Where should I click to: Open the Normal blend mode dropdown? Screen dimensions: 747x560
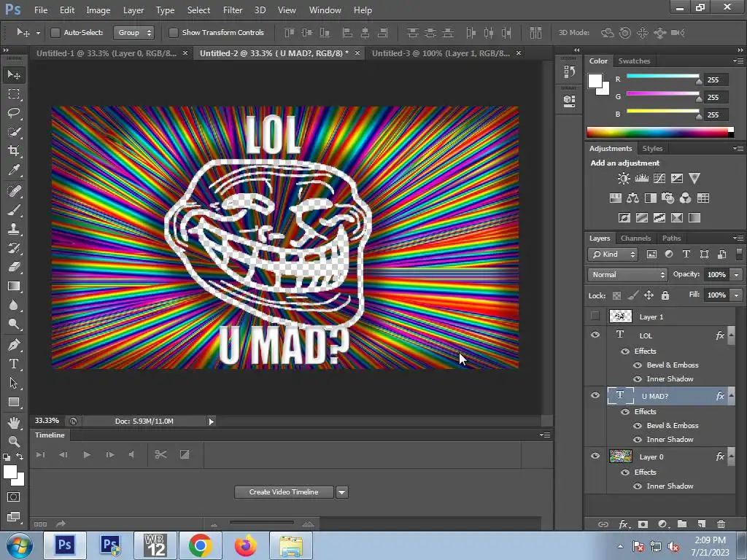click(627, 275)
